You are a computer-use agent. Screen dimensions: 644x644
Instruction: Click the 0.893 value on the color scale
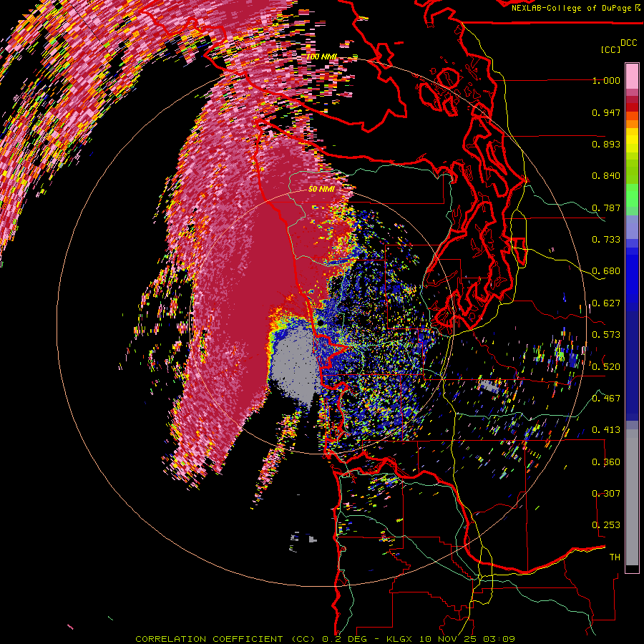click(x=606, y=144)
